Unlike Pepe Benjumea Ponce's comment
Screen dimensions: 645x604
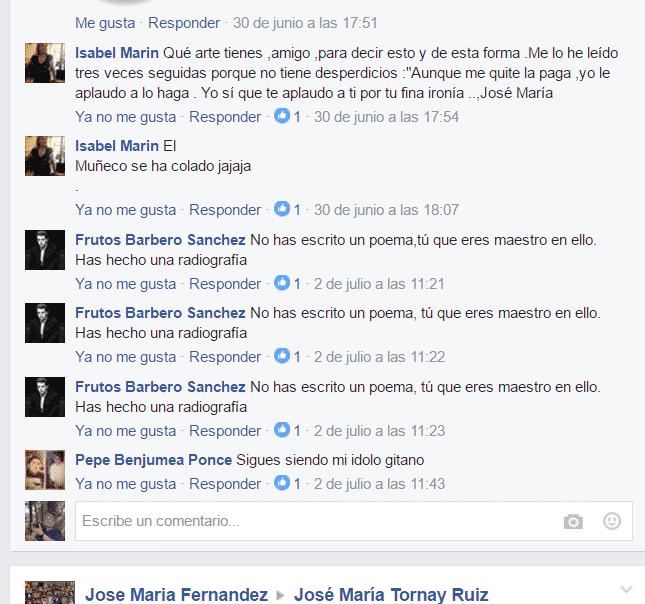coord(125,484)
